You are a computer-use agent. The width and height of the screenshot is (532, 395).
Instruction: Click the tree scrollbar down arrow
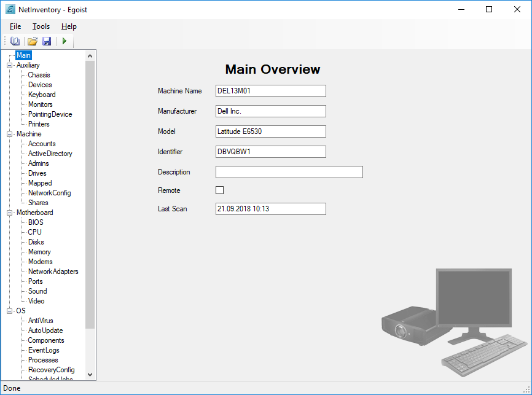point(90,375)
